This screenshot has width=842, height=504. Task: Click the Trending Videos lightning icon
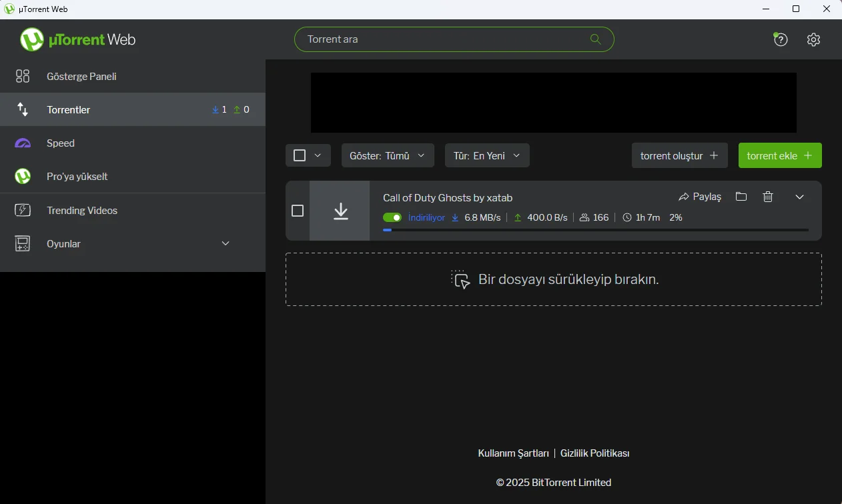click(x=23, y=210)
